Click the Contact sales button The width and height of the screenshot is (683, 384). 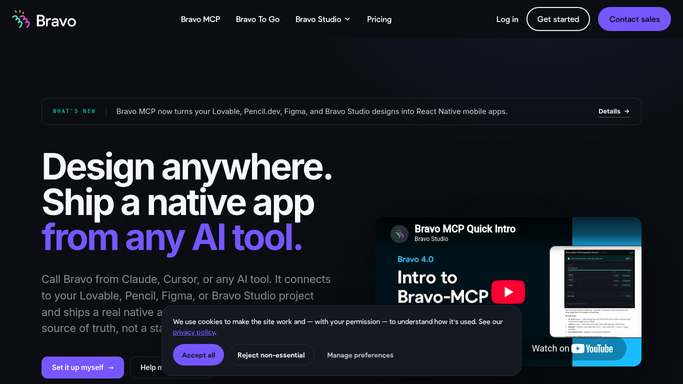tap(634, 19)
